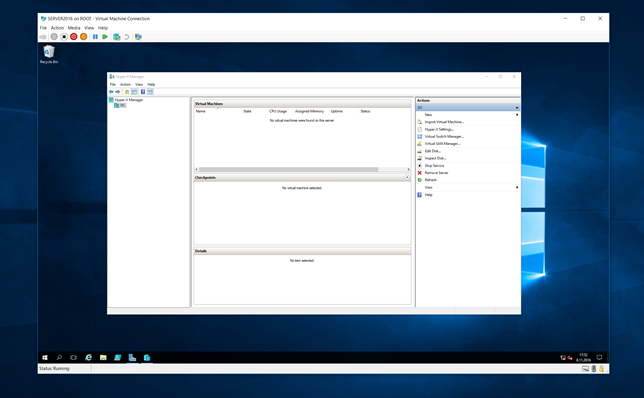Click the Show/Hide Console Tree toolbar icon

(x=134, y=92)
